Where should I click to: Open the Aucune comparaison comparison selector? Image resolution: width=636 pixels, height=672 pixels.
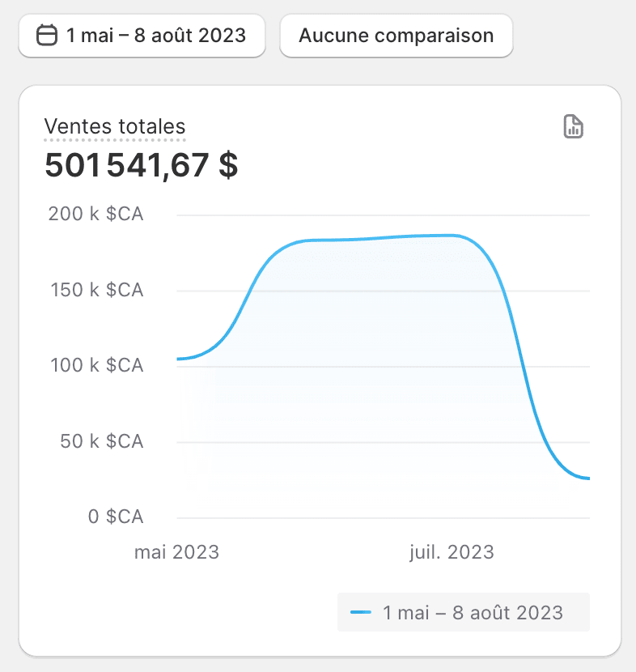tap(396, 36)
